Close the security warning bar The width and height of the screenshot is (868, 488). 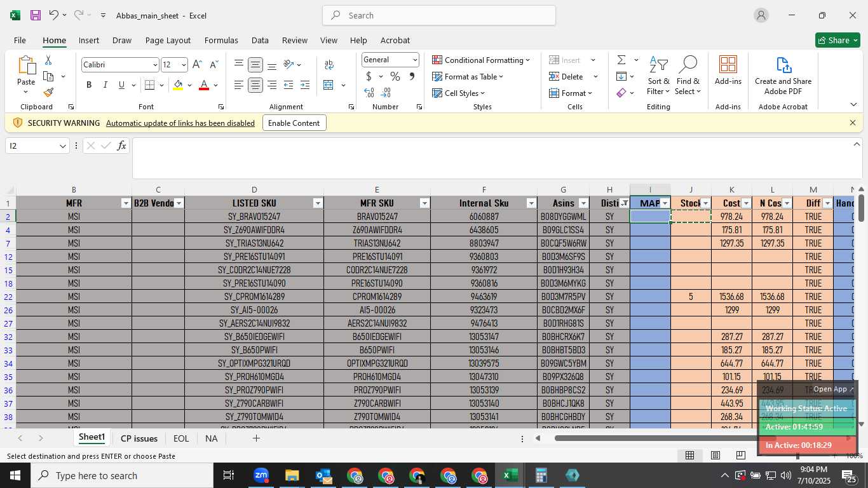click(x=853, y=123)
